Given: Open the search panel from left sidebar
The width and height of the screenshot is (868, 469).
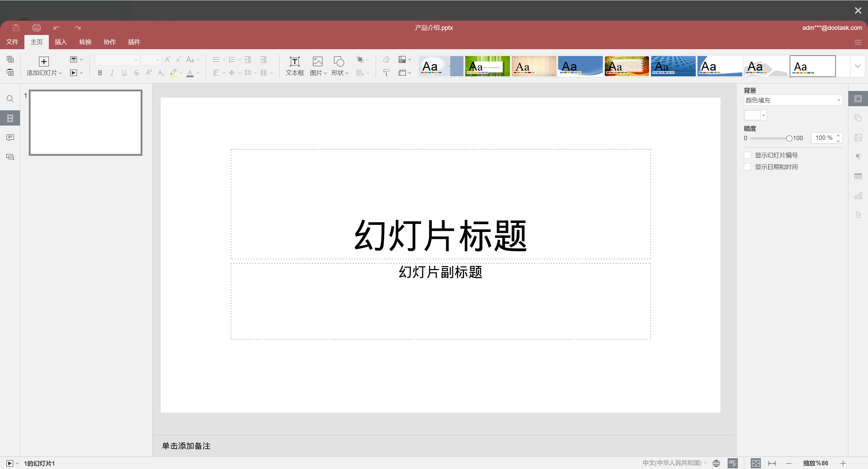Looking at the screenshot, I should [x=10, y=99].
